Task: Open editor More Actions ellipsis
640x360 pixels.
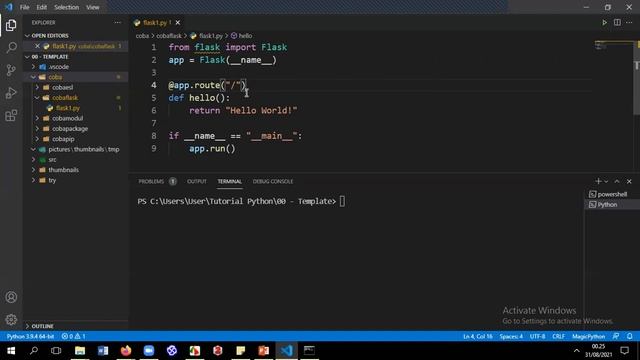Action: click(629, 22)
